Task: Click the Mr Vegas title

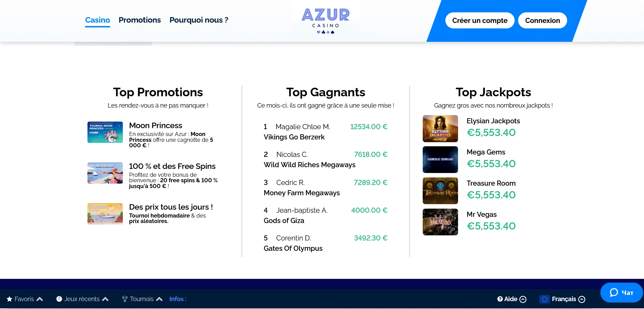Action: click(x=482, y=214)
